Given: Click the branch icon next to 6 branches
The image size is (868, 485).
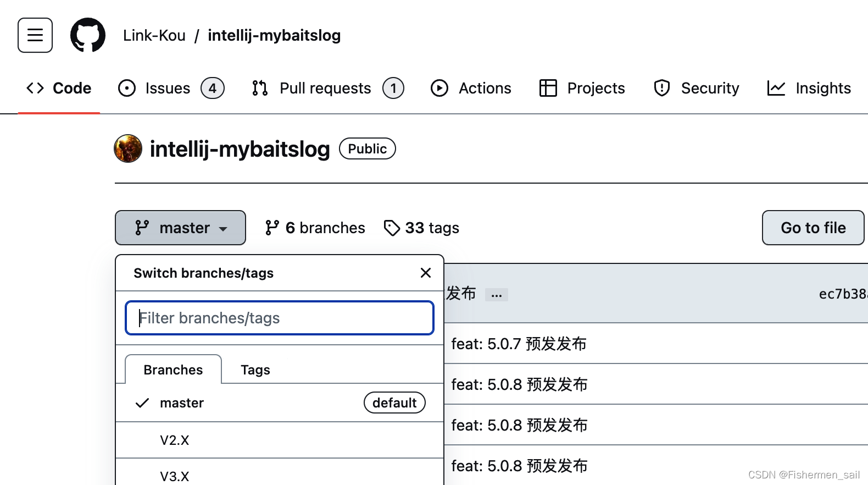Looking at the screenshot, I should pos(272,228).
